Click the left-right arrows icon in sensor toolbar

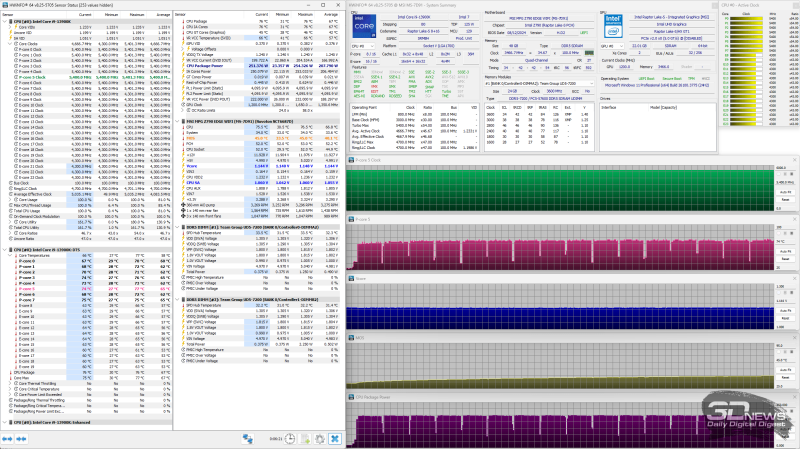pyautogui.click(x=246, y=438)
